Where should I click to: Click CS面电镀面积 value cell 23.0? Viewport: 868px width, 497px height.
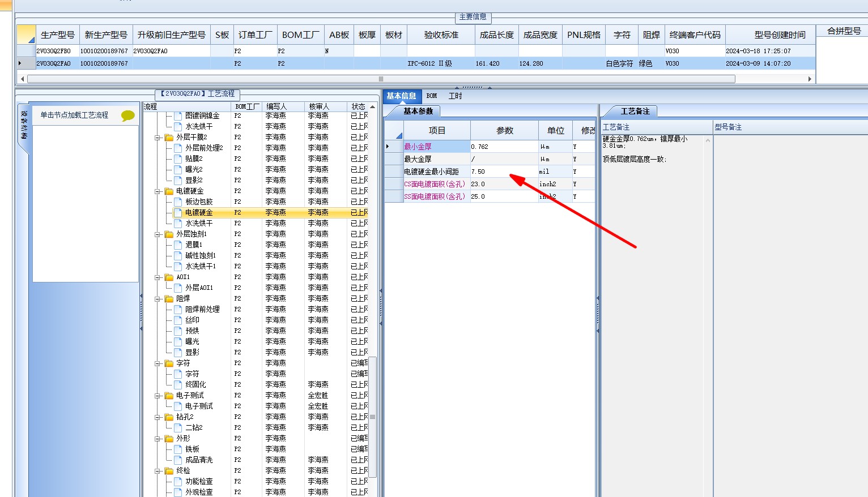point(504,184)
